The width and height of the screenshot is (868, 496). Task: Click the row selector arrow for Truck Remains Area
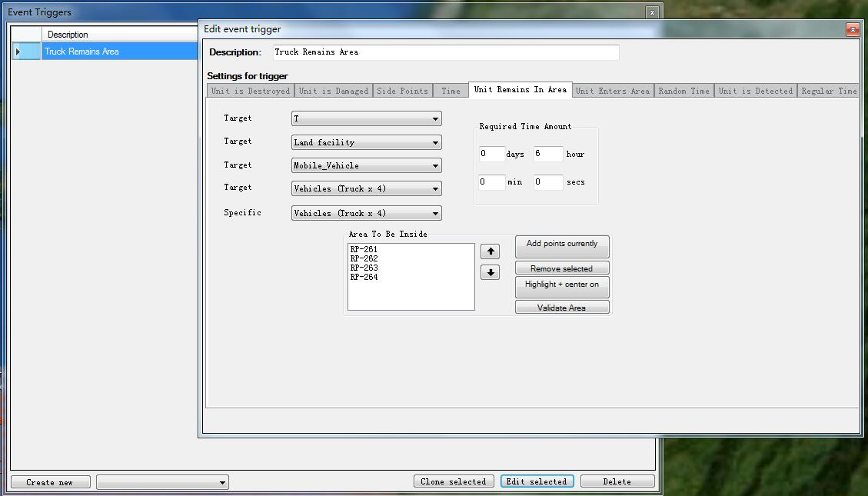25,52
